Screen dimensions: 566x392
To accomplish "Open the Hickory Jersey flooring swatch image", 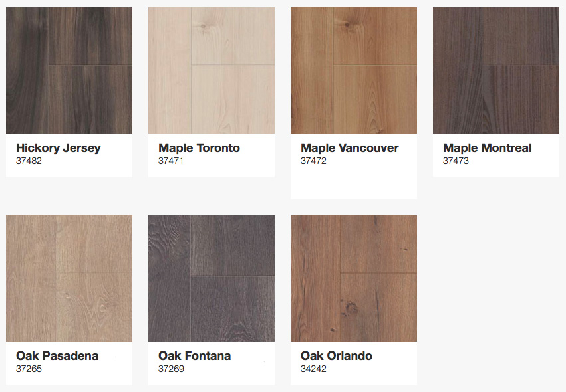I will pos(69,70).
